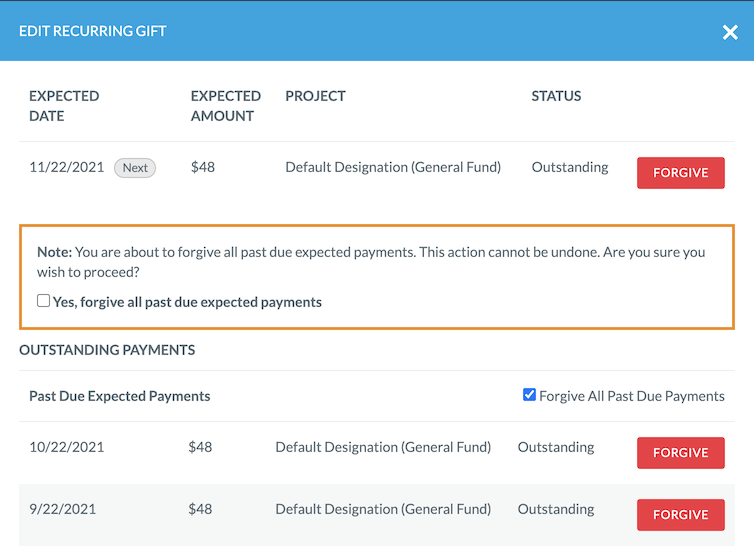Image resolution: width=754 pixels, height=548 pixels.
Task: Forgive the 11/22/2021 expected payment
Action: (680, 173)
